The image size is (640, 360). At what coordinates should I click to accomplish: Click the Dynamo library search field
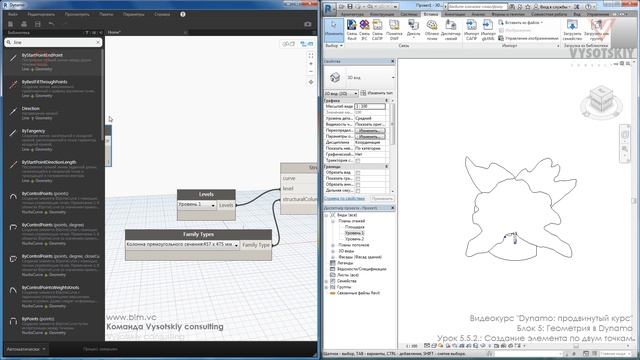click(x=53, y=42)
